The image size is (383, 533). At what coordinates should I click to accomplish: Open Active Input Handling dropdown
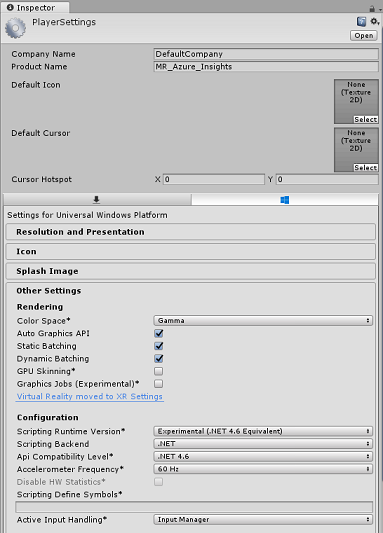tap(263, 520)
